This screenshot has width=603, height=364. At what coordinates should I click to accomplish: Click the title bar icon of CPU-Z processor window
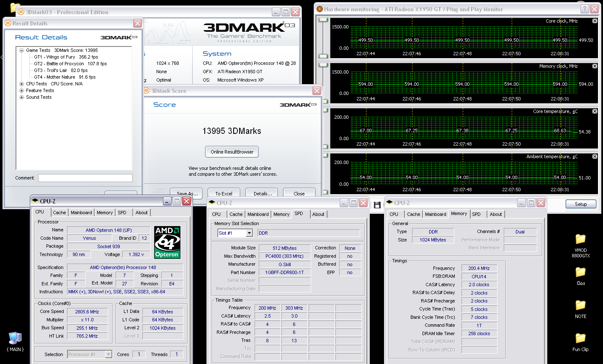click(35, 201)
